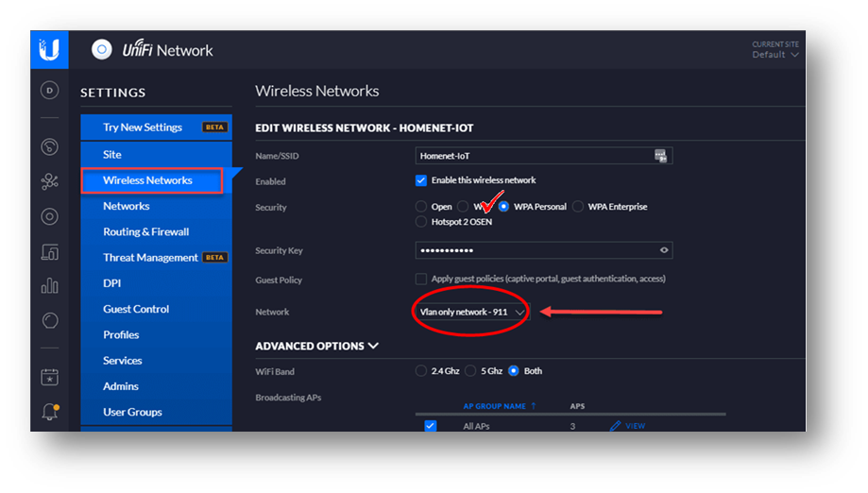Open the Profiles settings item

click(156, 334)
